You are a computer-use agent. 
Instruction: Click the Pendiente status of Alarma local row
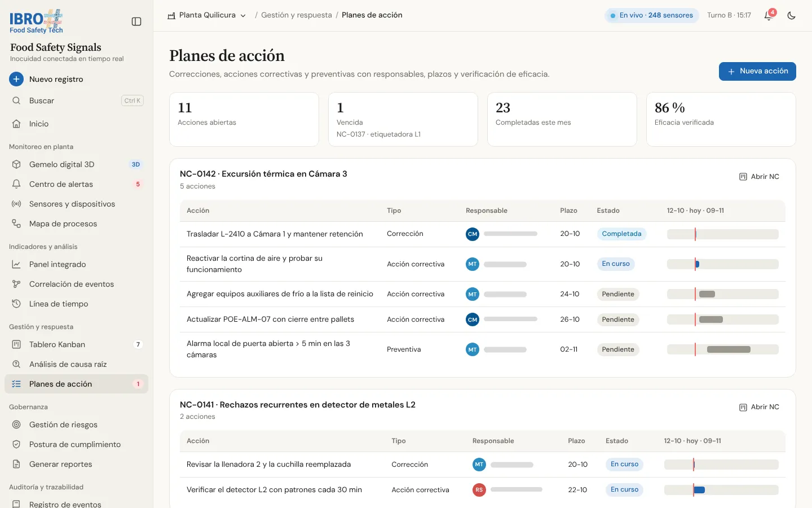pyautogui.click(x=618, y=349)
